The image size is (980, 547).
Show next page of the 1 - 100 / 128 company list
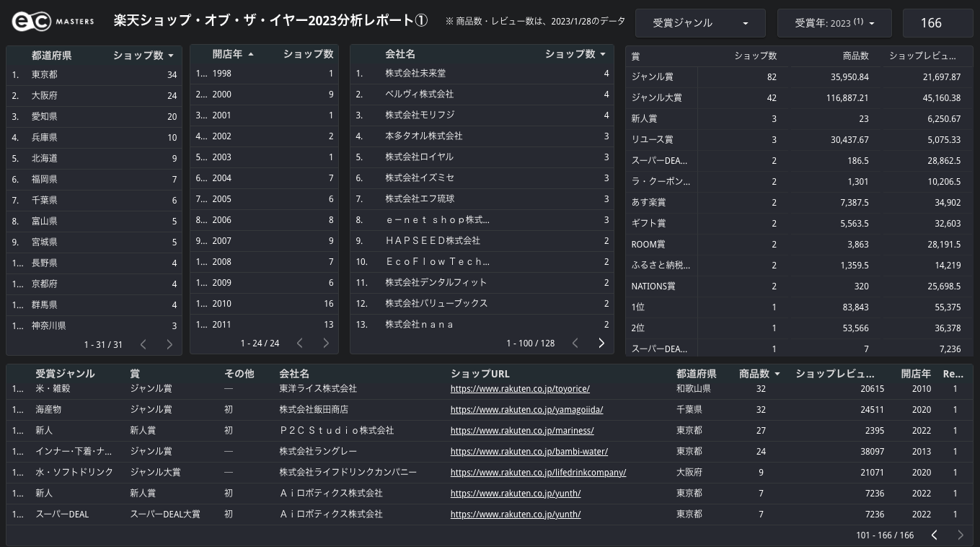coord(601,343)
